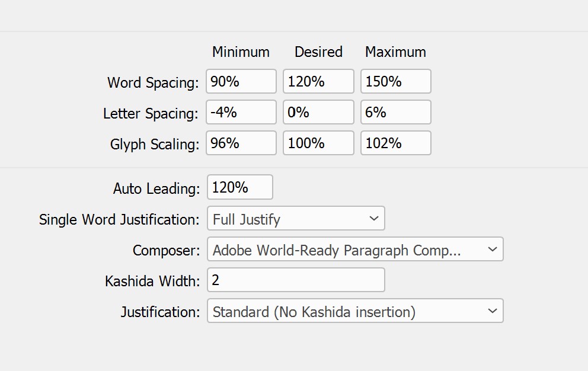Viewport: 588px width, 371px height.
Task: Open the Single Word Justification dropdown
Action: point(296,219)
